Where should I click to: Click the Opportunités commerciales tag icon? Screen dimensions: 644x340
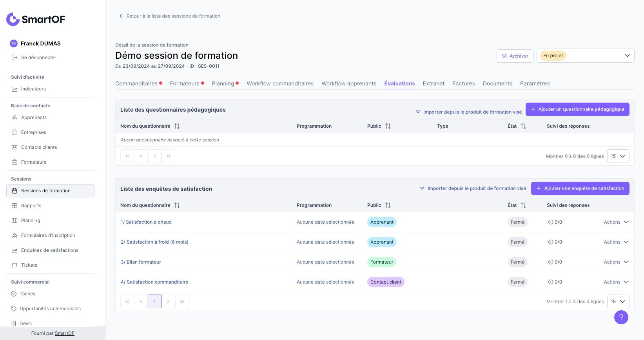tap(14, 309)
